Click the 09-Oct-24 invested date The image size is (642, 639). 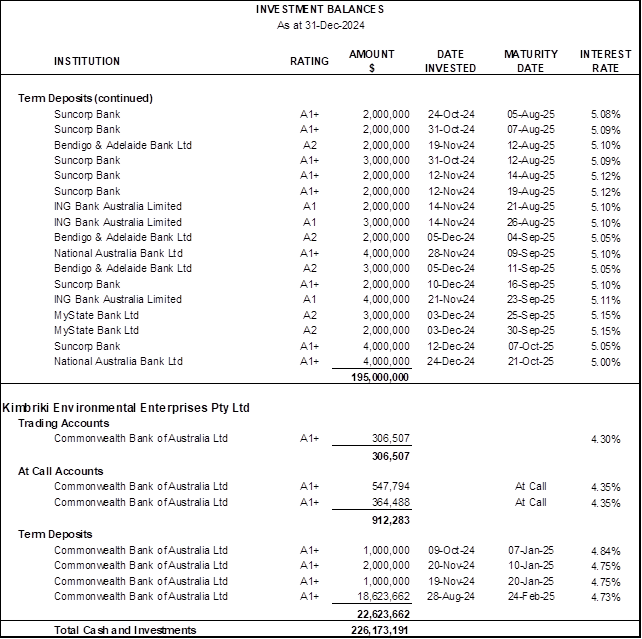[451, 550]
